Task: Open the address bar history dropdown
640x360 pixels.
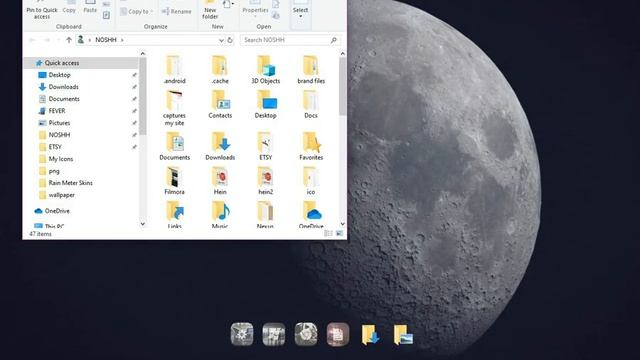Action: [221, 40]
